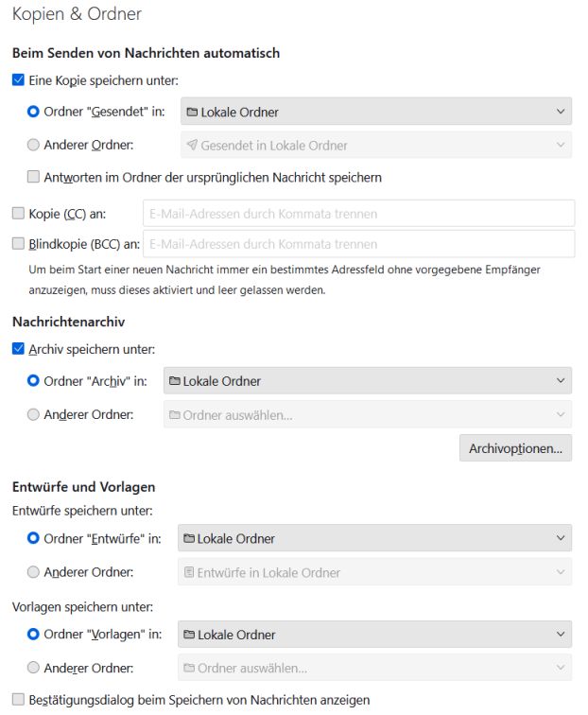Click the CC email addresses input field
The height and width of the screenshot is (715, 588).
pos(358,214)
